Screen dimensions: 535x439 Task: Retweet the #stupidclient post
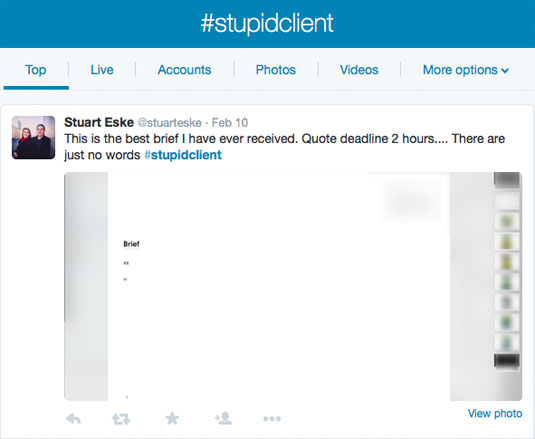(x=121, y=419)
